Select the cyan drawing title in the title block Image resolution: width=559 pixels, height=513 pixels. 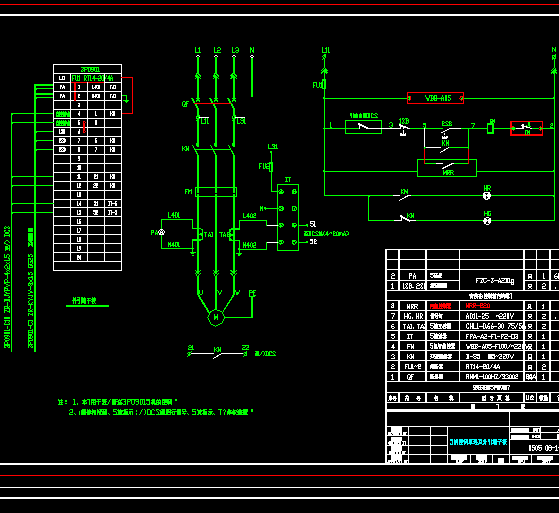pos(478,442)
